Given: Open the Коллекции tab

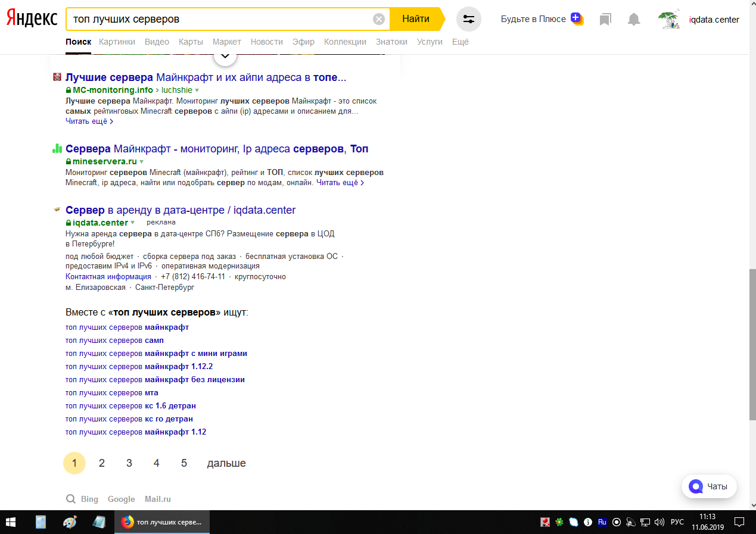Looking at the screenshot, I should 345,42.
